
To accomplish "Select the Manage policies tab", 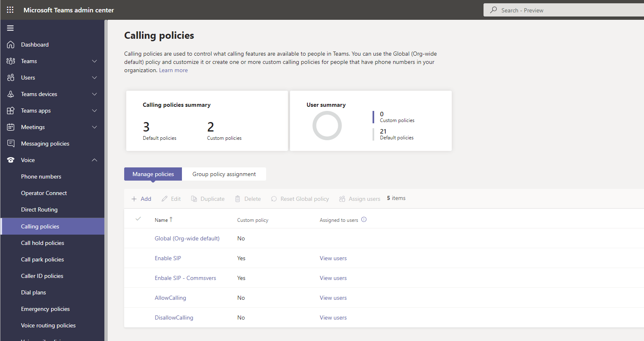I will [x=153, y=174].
